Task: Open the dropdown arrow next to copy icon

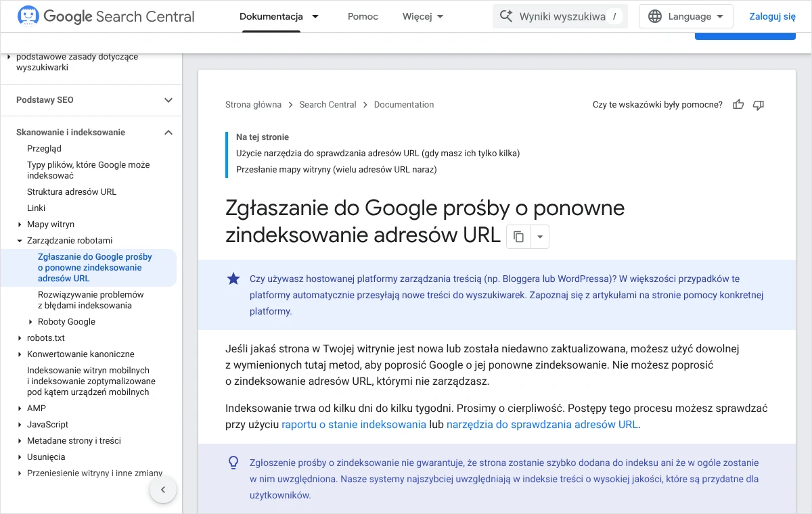Action: tap(540, 237)
